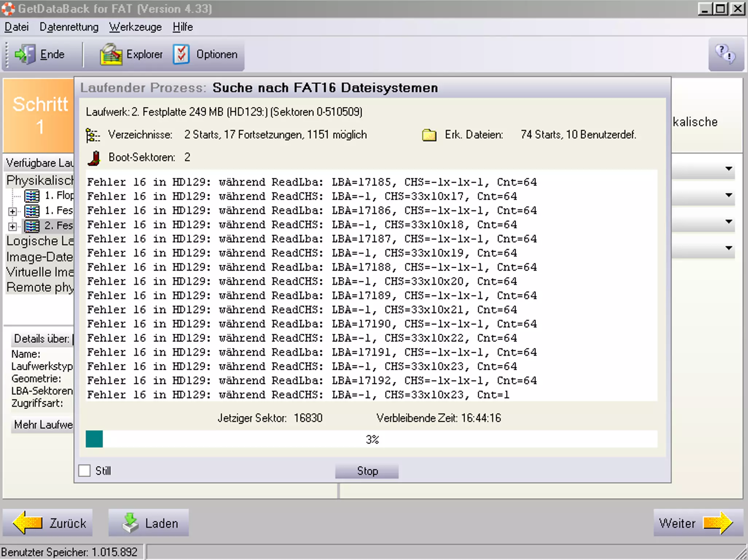Click log line with CHS=33x10x17
Viewport: 748px width, 560px height.
click(x=302, y=196)
